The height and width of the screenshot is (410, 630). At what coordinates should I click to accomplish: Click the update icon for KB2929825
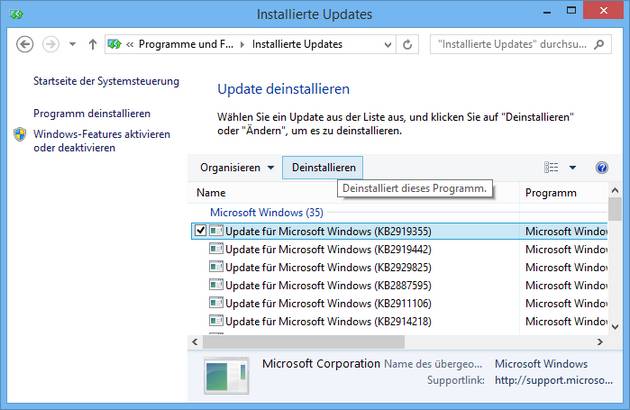216,267
